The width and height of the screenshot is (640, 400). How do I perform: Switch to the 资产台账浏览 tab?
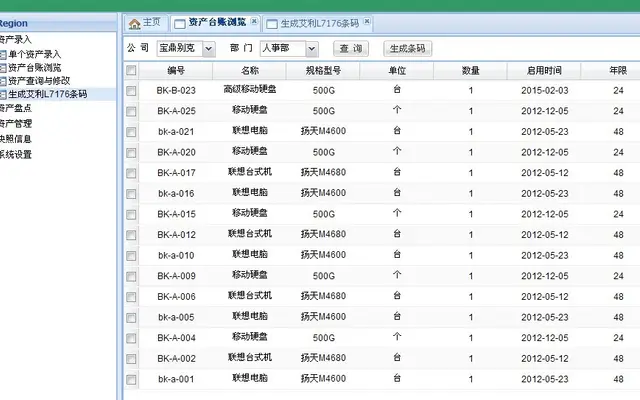click(x=216, y=23)
